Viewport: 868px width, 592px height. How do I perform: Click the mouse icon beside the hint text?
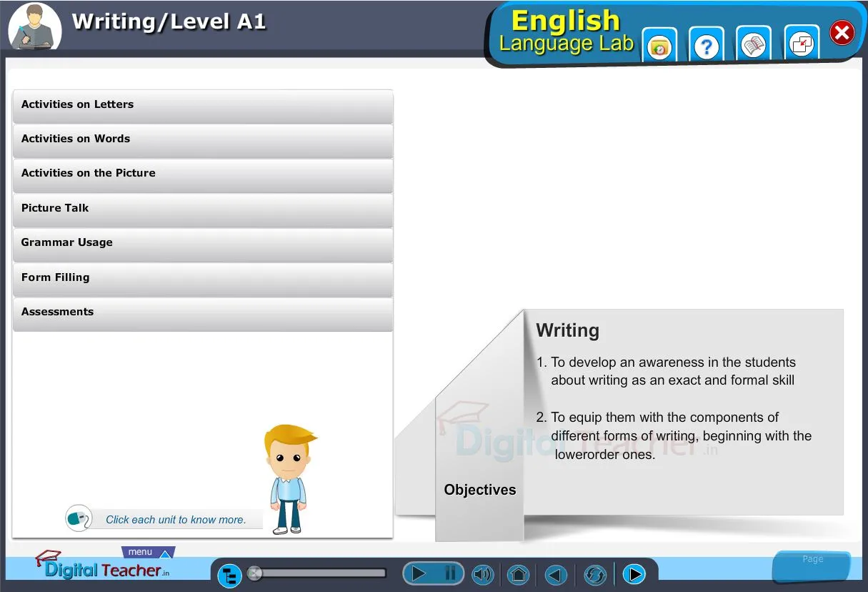coord(79,518)
